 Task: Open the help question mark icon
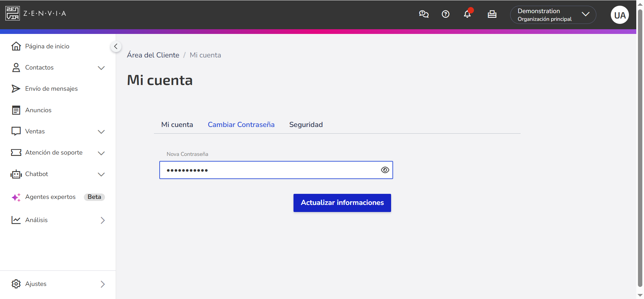(445, 14)
